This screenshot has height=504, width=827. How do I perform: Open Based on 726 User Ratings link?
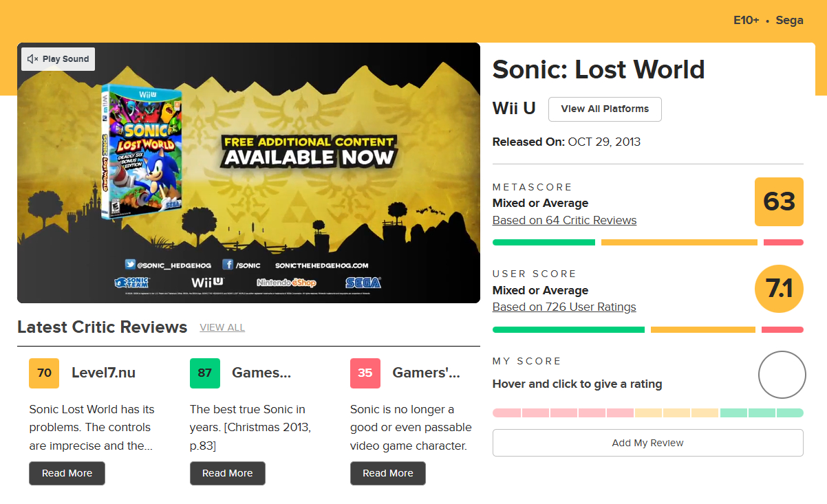[x=564, y=307]
